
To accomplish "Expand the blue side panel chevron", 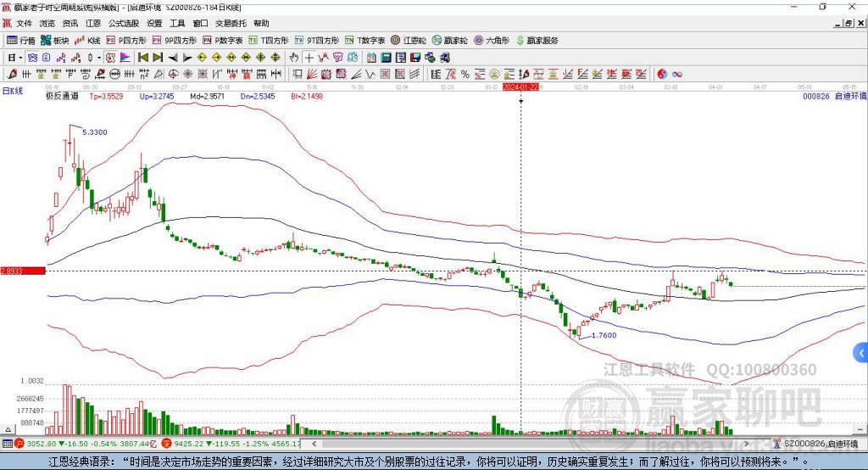I will coord(861,353).
